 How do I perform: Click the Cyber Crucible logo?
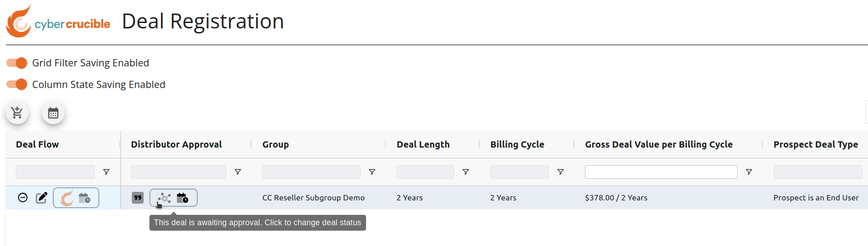58,22
